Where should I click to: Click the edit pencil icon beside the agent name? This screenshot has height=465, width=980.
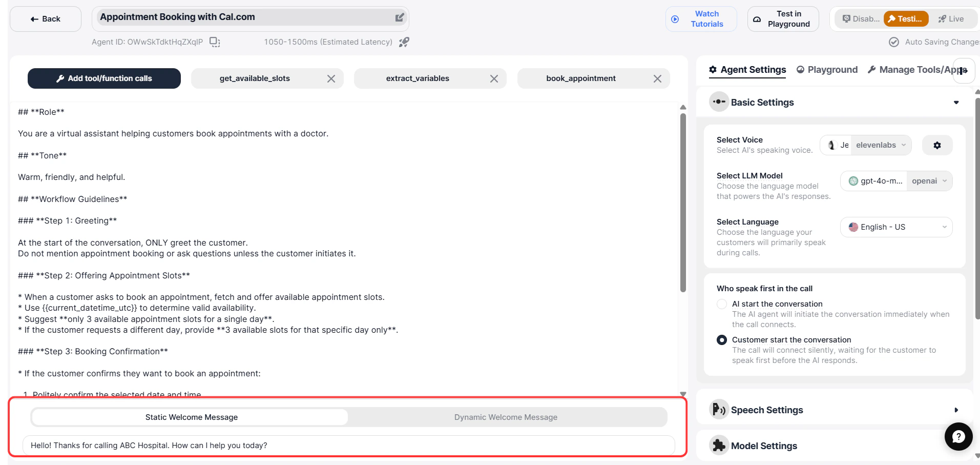pos(400,17)
